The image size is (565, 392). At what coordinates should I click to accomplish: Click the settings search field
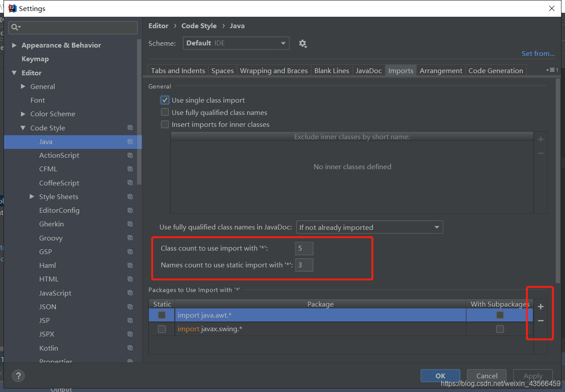73,28
